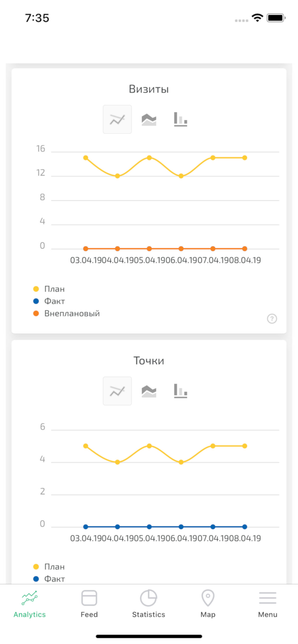Tap last yellow План point in Визиты
The height and width of the screenshot is (644, 298).
pos(245,158)
